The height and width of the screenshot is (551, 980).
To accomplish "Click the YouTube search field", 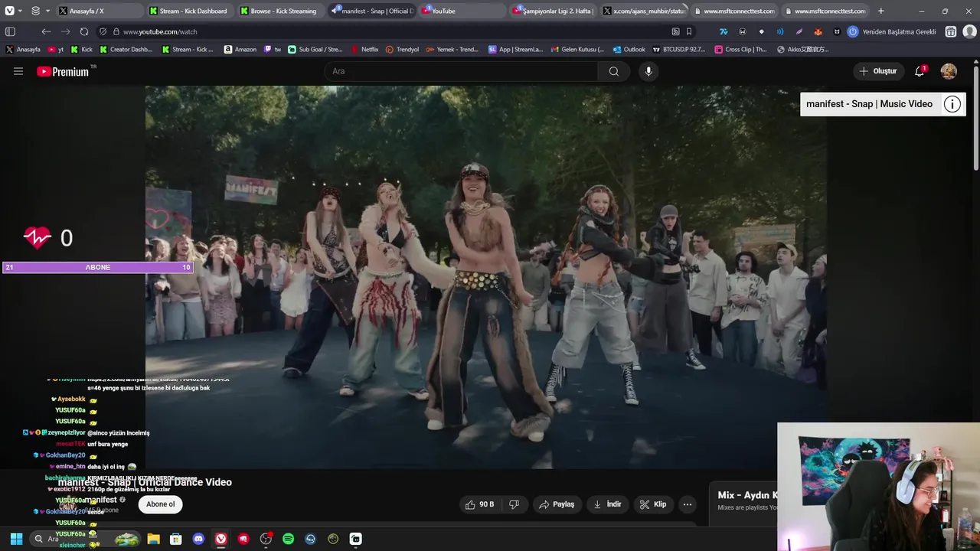I will coord(462,71).
